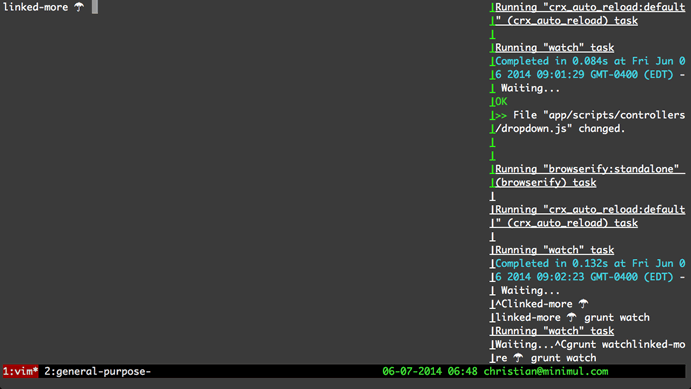The height and width of the screenshot is (389, 691).
Task: Click the christian@minimul.com status text
Action: [x=546, y=371]
